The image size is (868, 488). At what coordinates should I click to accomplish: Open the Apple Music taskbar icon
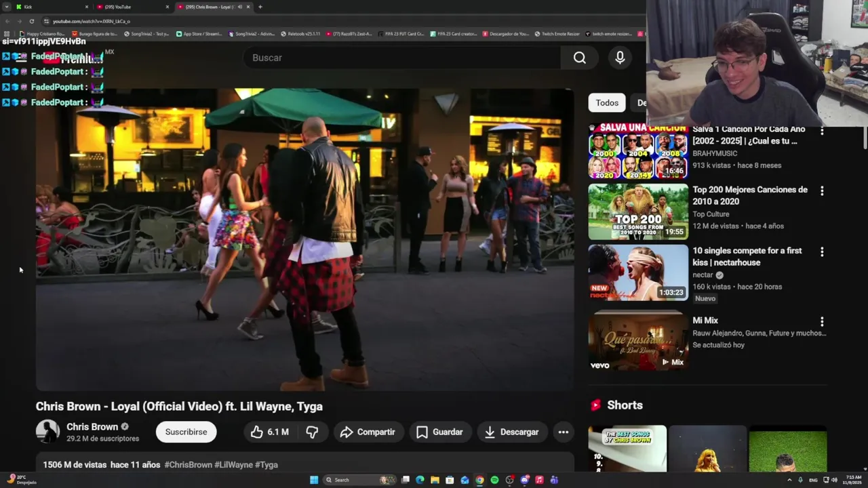point(539,480)
